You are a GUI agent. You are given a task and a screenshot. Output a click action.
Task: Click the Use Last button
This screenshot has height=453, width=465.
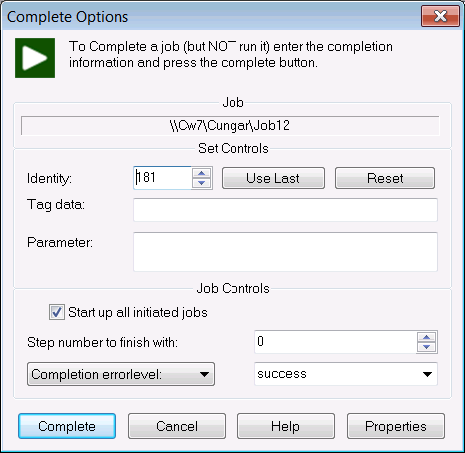tap(273, 178)
